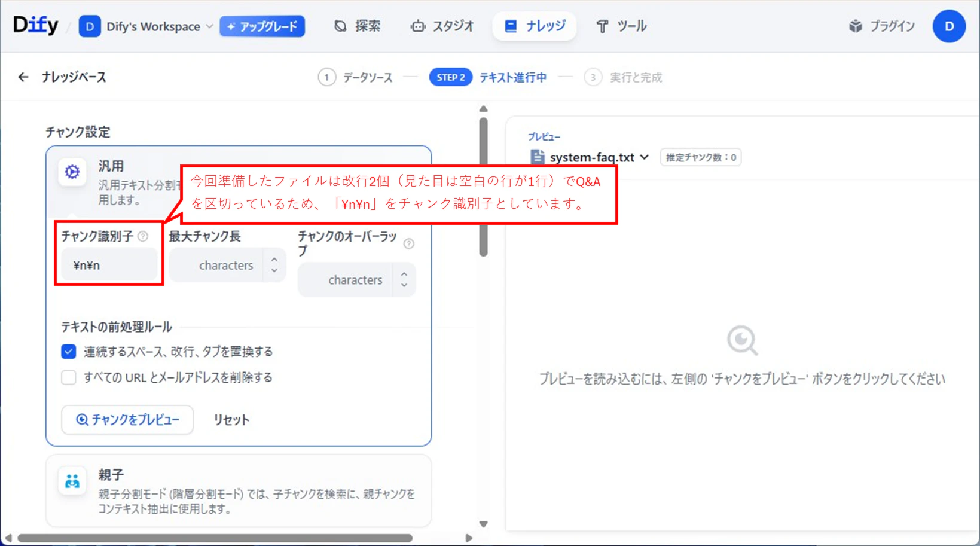
Task: Switch to the スタジオ tab
Action: pos(442,26)
